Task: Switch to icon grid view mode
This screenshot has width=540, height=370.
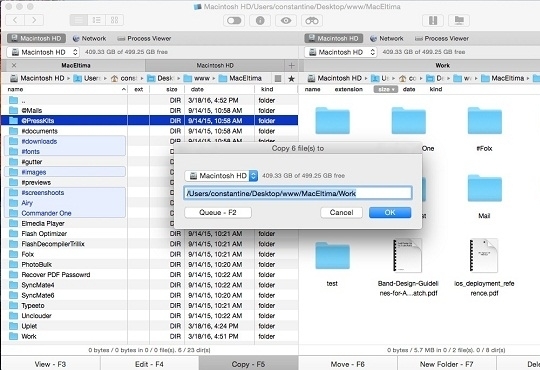Action: point(115,20)
